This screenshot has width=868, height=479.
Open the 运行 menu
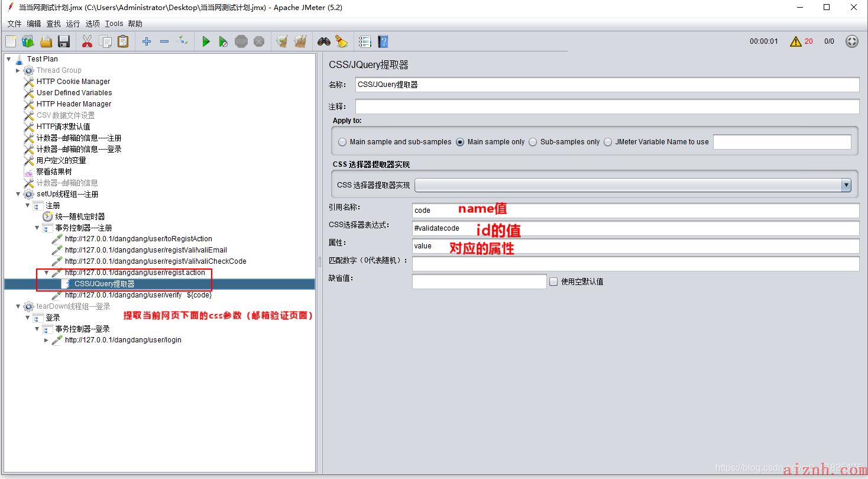point(73,24)
